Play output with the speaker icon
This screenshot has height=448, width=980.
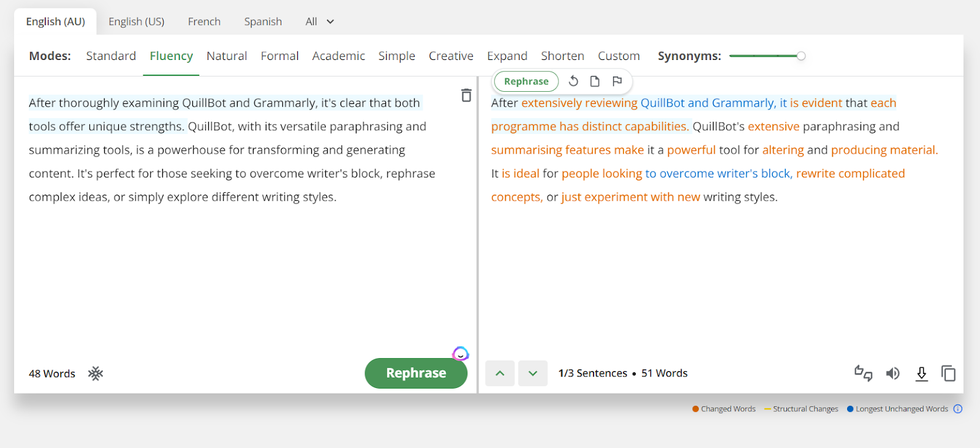(x=893, y=373)
